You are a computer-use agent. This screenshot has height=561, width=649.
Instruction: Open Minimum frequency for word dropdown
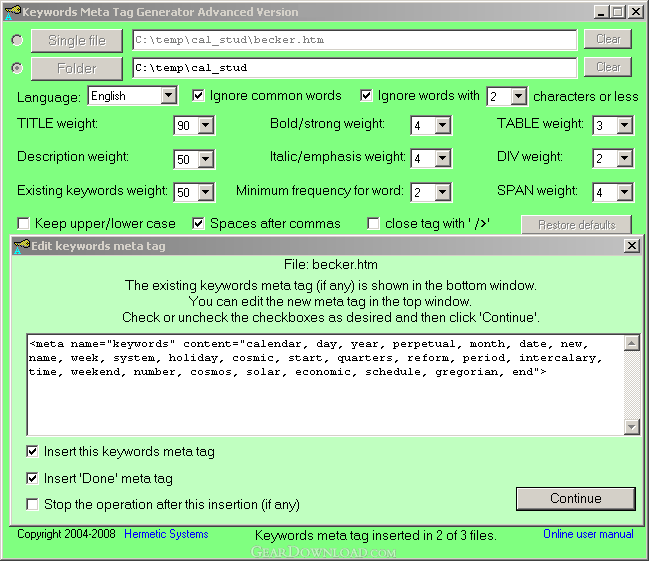(443, 192)
